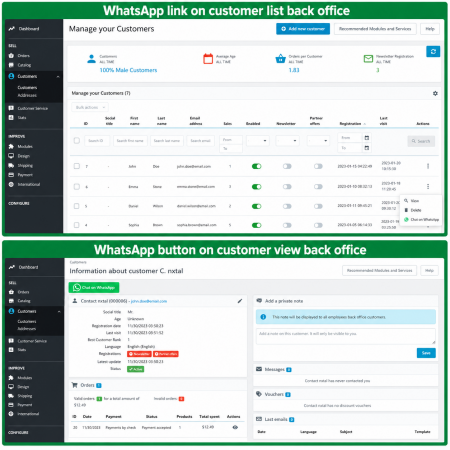This screenshot has height=450, width=450.
Task: Click green Chat on WhatsApp button
Action: [94, 287]
